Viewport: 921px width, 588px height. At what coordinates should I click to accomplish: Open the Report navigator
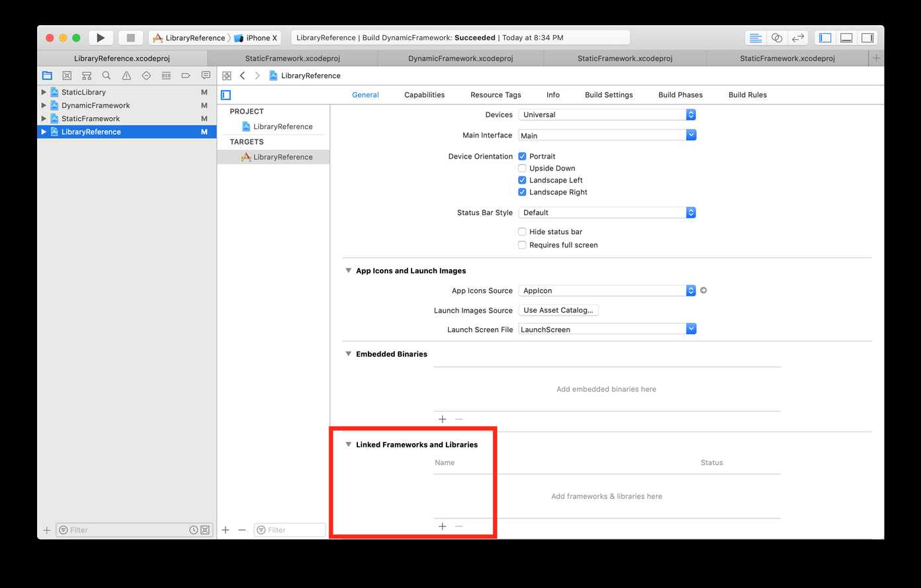click(206, 75)
